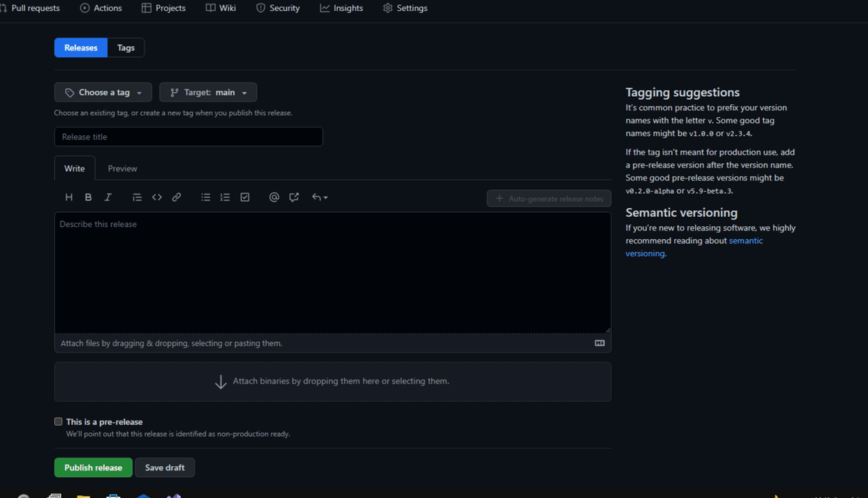Open the Wiki tab
The width and height of the screenshot is (868, 498).
pos(221,8)
